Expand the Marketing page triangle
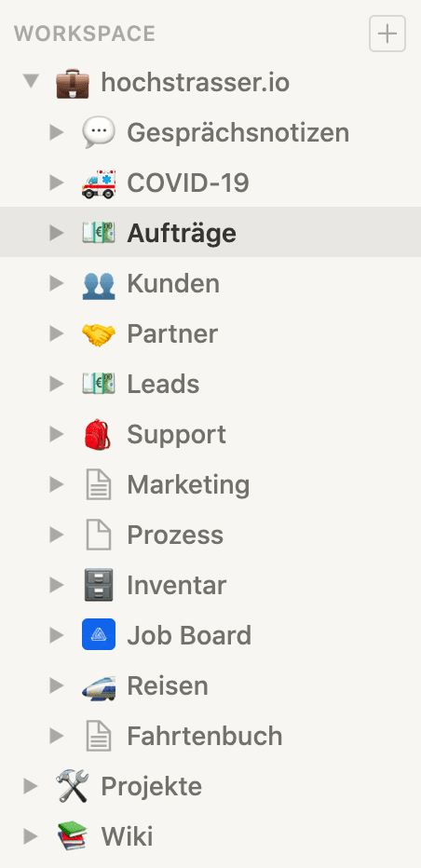The height and width of the screenshot is (868, 421). pyautogui.click(x=57, y=484)
